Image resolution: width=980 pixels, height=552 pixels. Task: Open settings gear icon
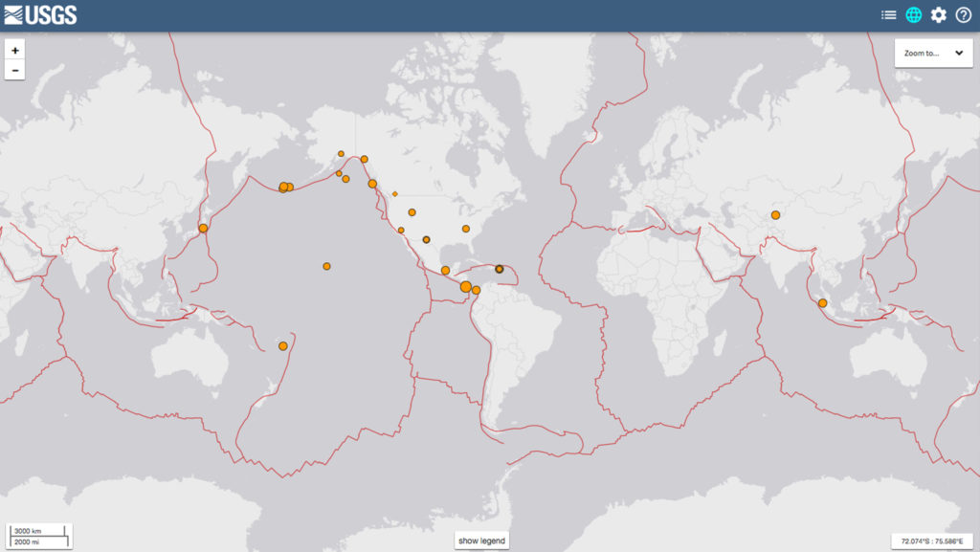coord(938,15)
